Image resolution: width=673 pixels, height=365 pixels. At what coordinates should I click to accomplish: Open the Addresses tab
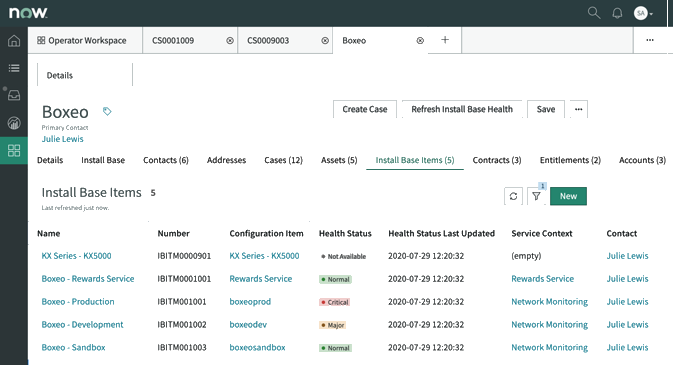(x=226, y=160)
